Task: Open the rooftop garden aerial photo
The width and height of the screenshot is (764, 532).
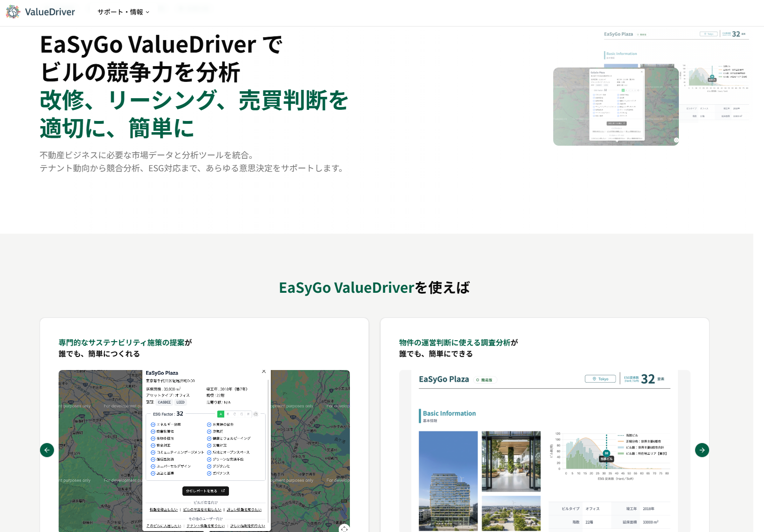Action: click(511, 513)
